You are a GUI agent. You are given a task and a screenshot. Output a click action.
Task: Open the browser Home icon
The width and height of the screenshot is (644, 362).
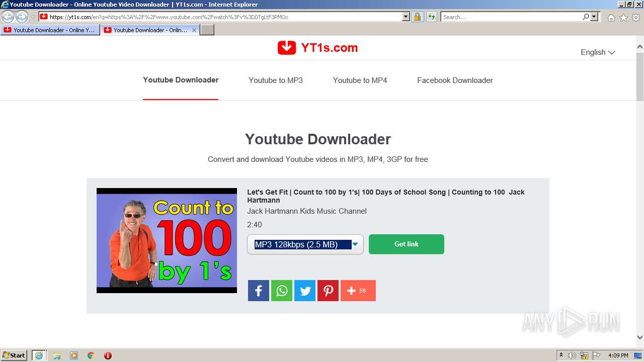pyautogui.click(x=611, y=18)
